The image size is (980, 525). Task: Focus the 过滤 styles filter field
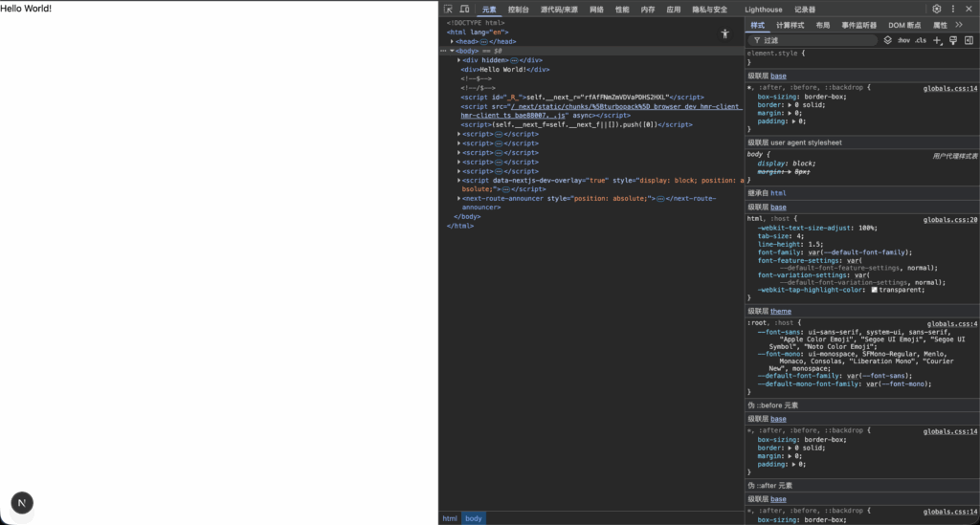click(x=813, y=40)
